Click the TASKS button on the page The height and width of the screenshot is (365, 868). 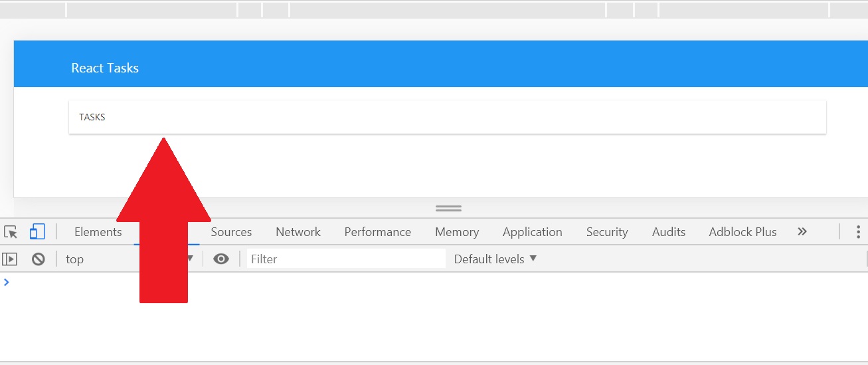tap(92, 117)
